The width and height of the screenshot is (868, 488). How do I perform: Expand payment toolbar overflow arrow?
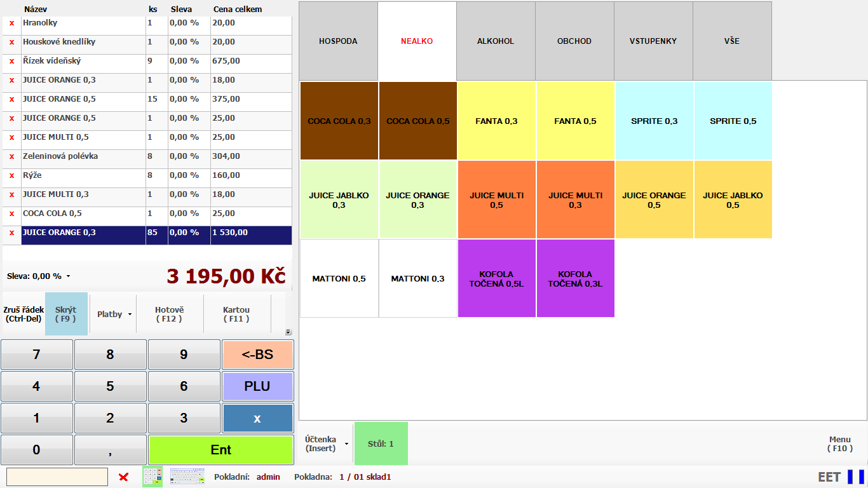pyautogui.click(x=288, y=332)
